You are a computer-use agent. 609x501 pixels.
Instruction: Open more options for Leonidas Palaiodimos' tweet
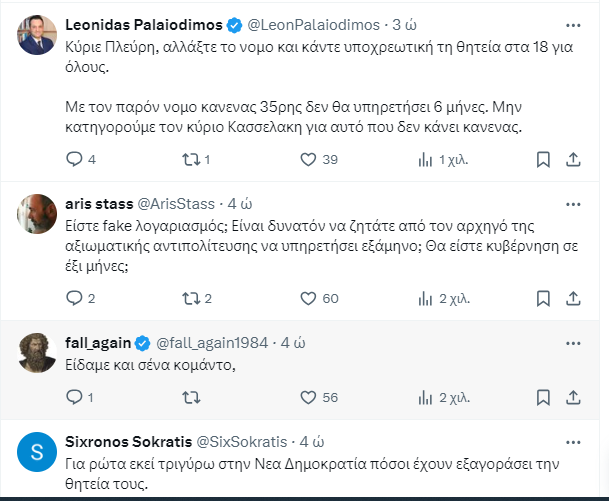pyautogui.click(x=571, y=23)
